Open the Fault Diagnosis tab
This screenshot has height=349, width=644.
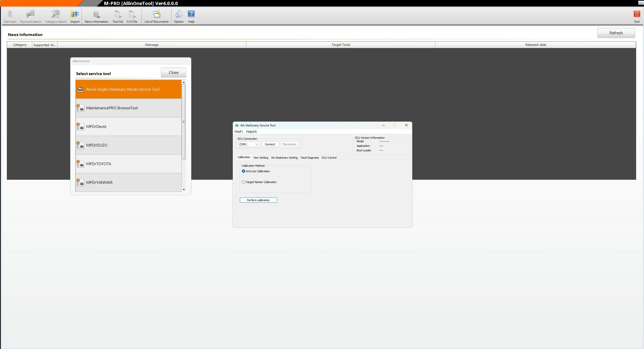click(309, 158)
